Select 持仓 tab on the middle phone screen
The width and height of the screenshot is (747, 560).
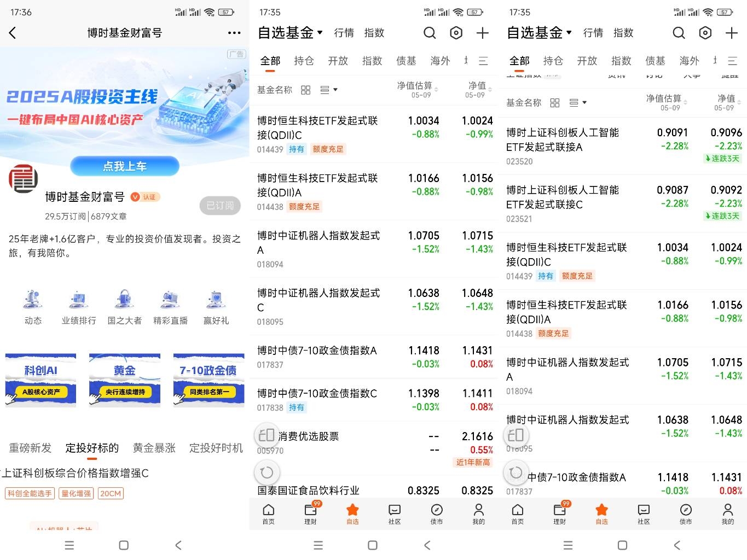click(304, 61)
